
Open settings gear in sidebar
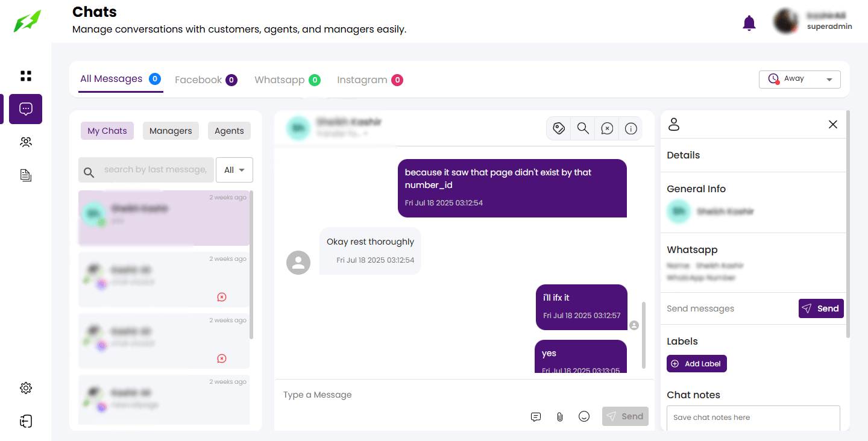26,388
